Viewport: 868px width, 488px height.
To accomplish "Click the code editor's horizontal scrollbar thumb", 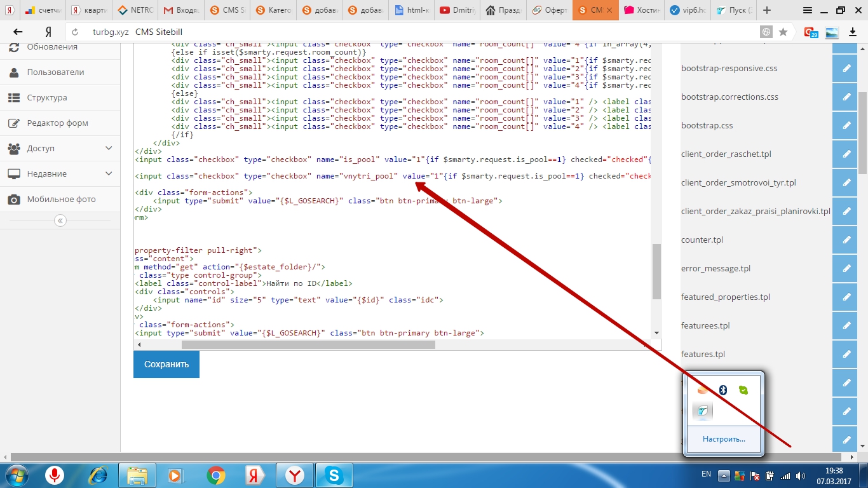I will point(308,344).
